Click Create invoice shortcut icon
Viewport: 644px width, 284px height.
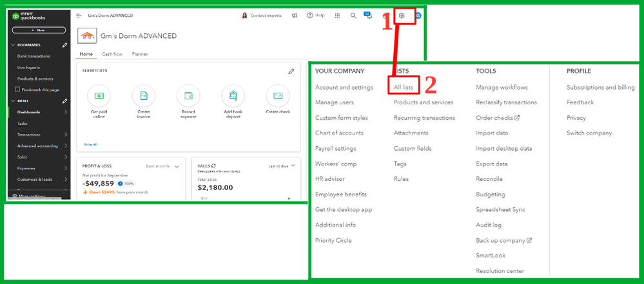[x=144, y=96]
